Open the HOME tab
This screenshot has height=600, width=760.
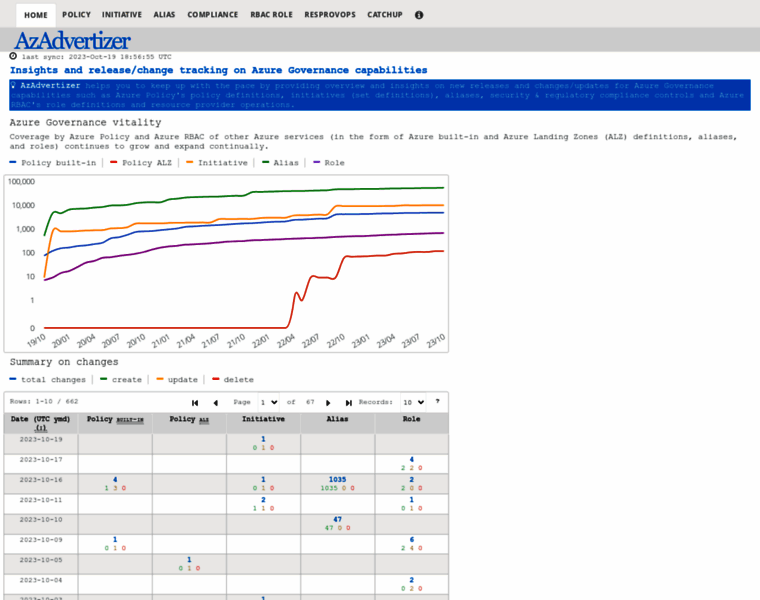coord(36,15)
